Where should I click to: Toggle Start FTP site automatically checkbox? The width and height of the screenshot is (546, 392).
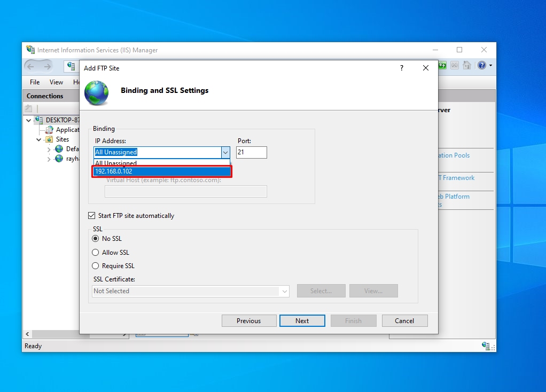point(91,216)
